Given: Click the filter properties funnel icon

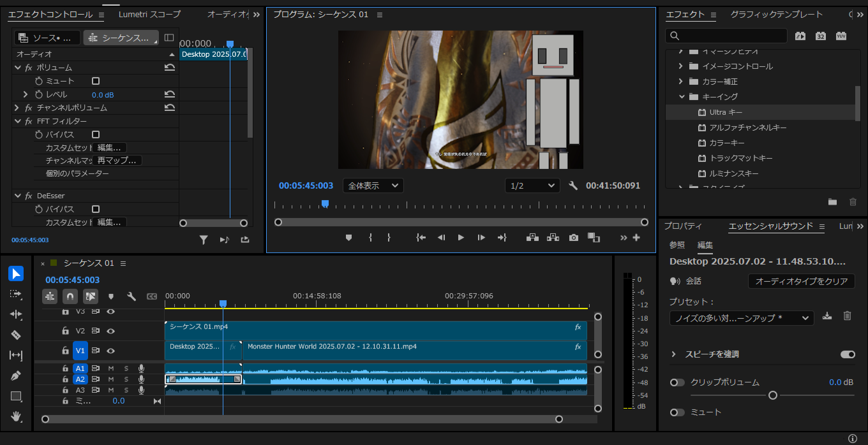Looking at the screenshot, I should tap(204, 240).
